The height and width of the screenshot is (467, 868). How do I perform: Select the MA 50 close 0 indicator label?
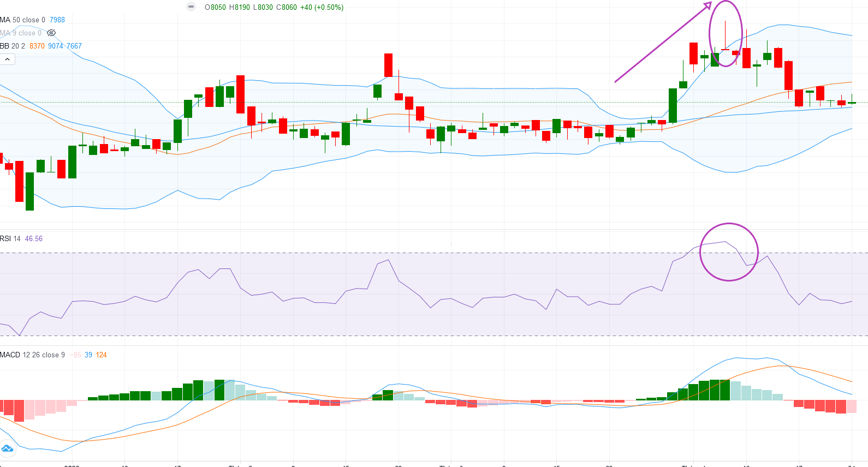coord(22,20)
